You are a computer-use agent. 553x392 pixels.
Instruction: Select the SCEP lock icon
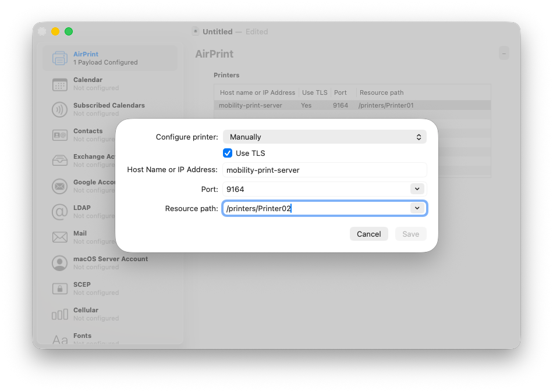(59, 288)
